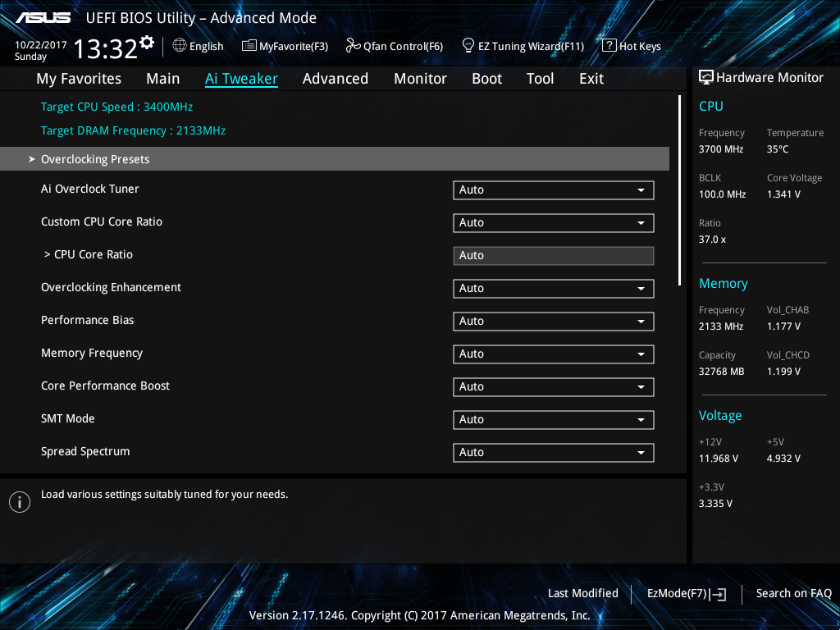Click memory capacity value 32768 MB
Viewport: 840px width, 630px height.
pyautogui.click(x=721, y=372)
